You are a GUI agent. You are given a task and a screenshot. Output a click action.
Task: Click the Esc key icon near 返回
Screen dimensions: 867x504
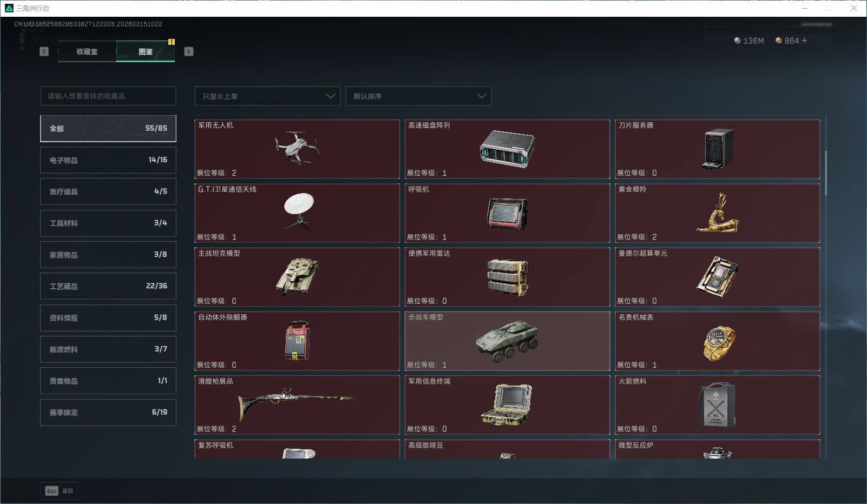click(x=51, y=491)
